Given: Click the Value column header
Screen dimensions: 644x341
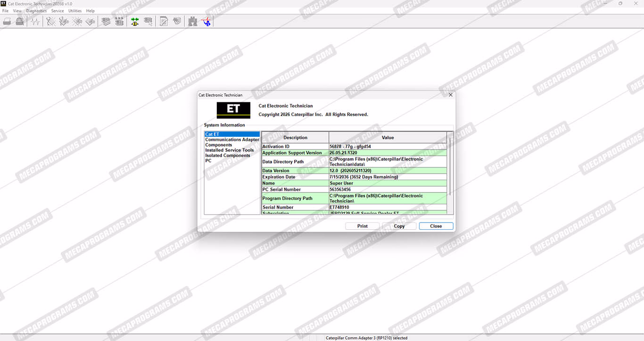Looking at the screenshot, I should click(388, 137).
